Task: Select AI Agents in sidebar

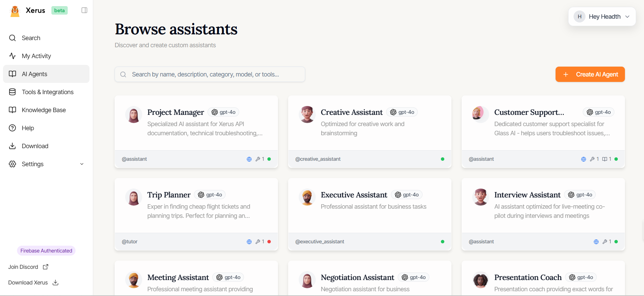Action: [46, 74]
